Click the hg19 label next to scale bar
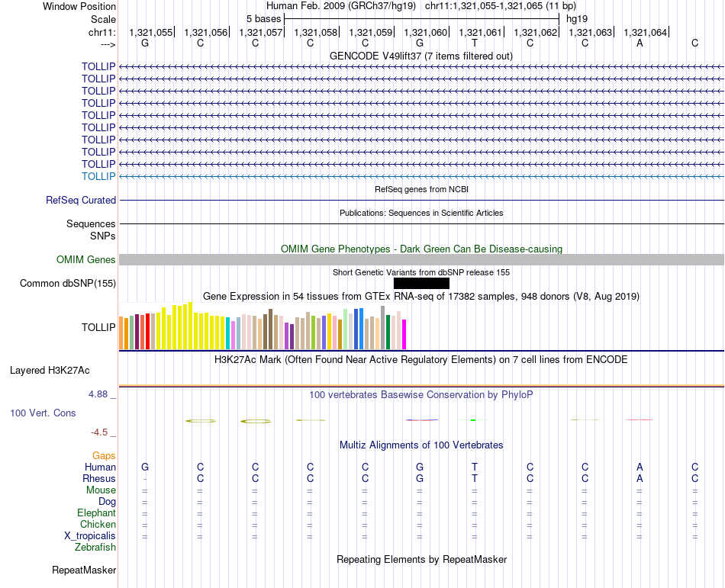Viewport: 725px width, 588px height. click(577, 19)
